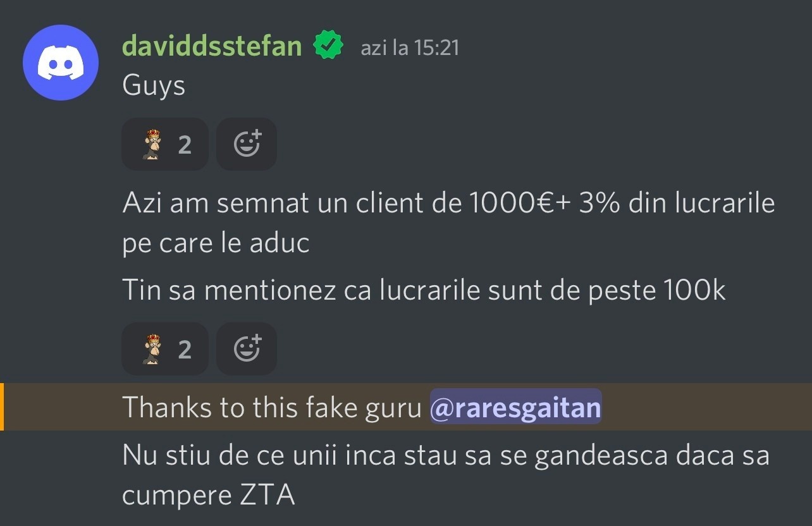Add a reaction to the Guys message
The image size is (812, 526).
pyautogui.click(x=247, y=145)
